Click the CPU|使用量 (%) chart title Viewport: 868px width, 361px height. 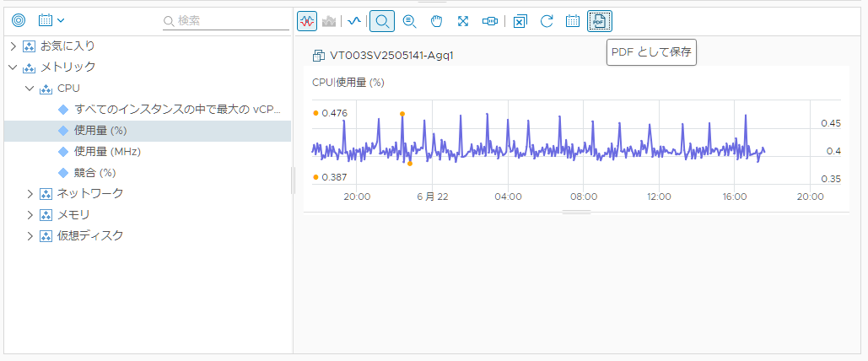[x=348, y=83]
